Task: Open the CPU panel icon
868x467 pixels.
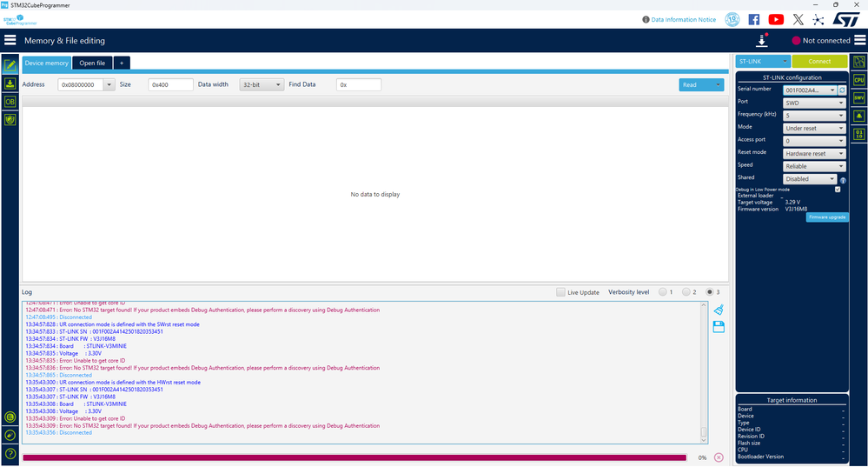Action: (x=859, y=80)
